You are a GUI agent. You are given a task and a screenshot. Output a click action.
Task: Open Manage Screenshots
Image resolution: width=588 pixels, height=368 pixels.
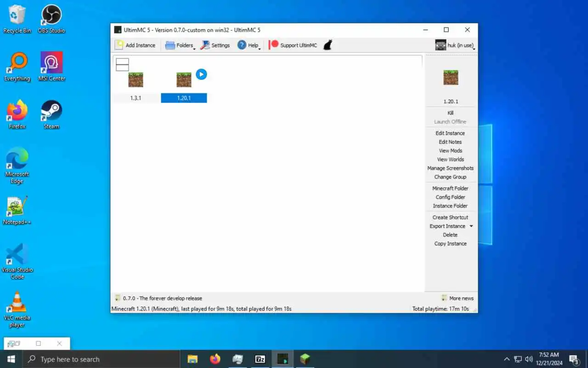click(451, 168)
